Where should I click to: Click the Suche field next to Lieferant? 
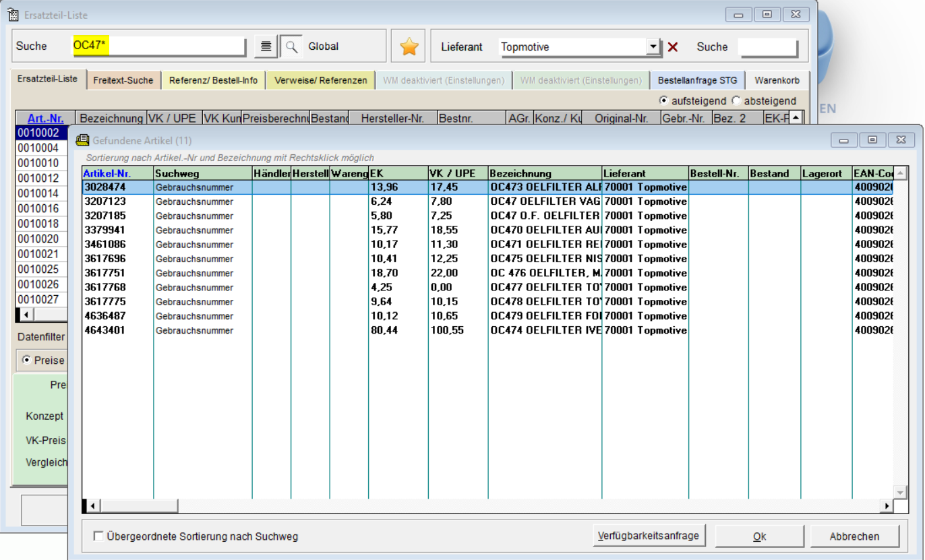click(768, 47)
